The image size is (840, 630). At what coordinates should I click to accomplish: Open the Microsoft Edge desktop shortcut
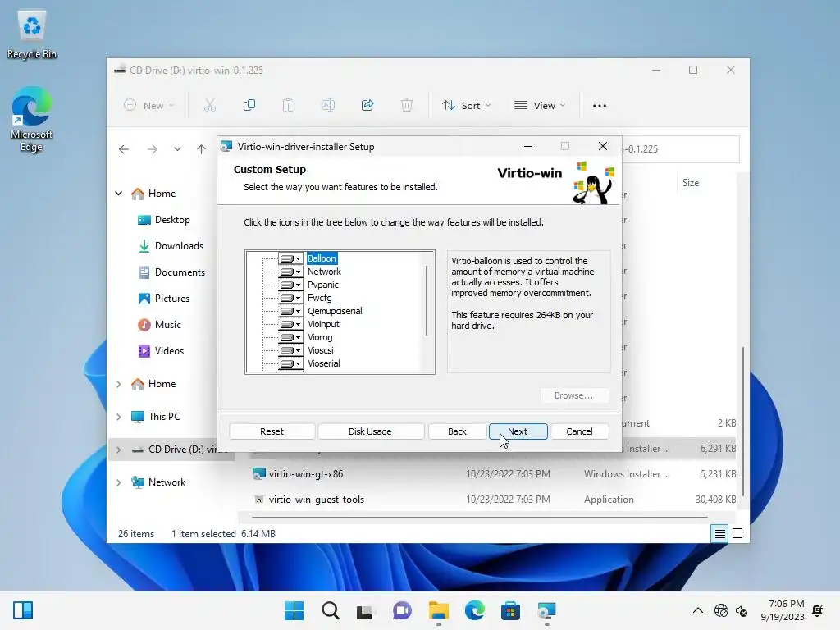[x=32, y=120]
